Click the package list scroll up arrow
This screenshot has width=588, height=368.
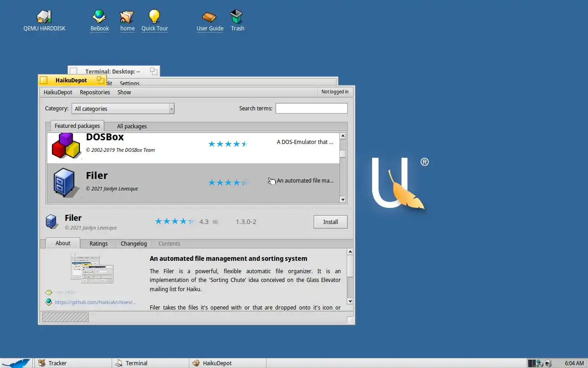tap(343, 136)
